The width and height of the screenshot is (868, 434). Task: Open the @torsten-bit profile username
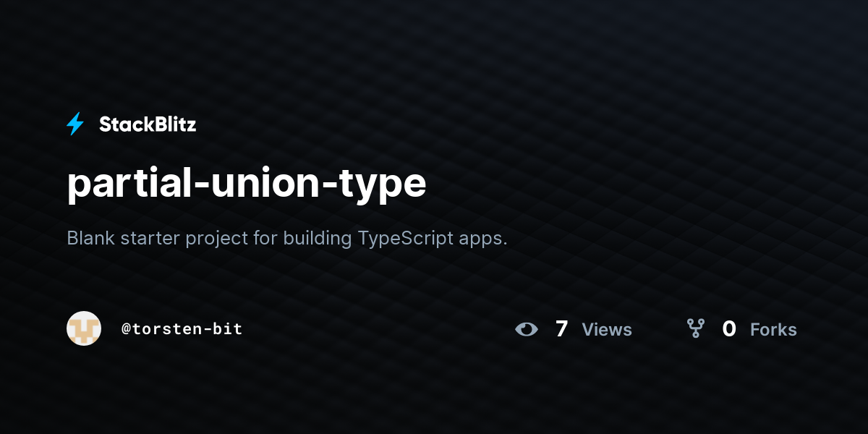182,329
